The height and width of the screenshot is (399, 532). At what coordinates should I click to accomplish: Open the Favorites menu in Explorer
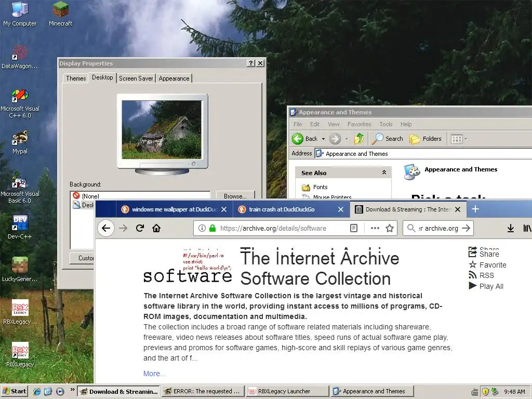pos(360,124)
